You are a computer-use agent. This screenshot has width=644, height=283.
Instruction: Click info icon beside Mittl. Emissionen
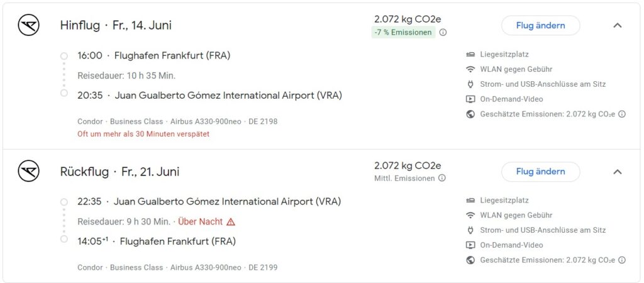(x=442, y=178)
